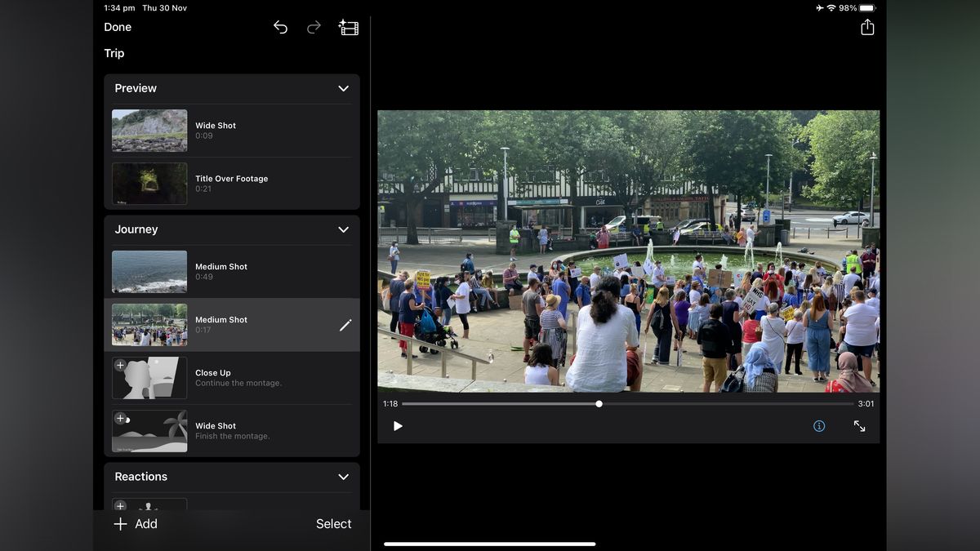This screenshot has width=980, height=551.
Task: Collapse the Reactions section
Action: [343, 477]
